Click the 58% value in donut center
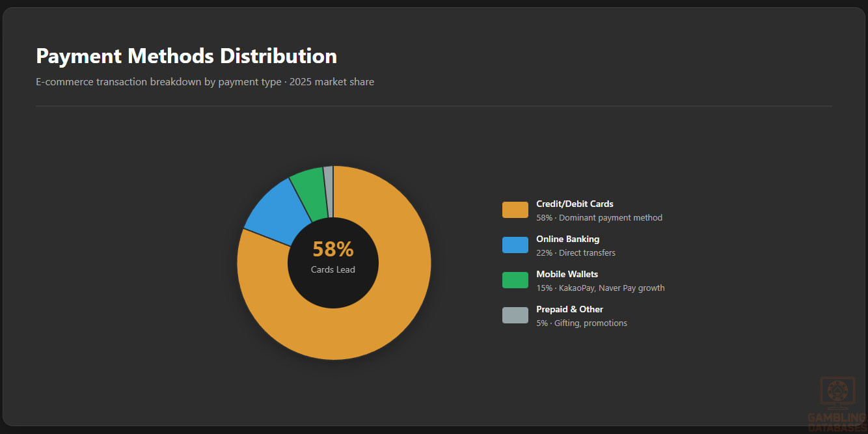 [333, 249]
